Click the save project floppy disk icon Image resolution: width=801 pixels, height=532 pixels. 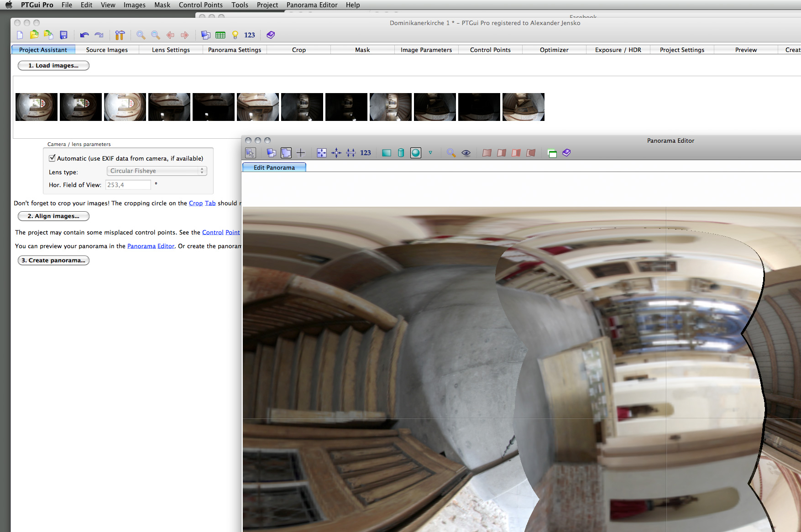coord(63,35)
